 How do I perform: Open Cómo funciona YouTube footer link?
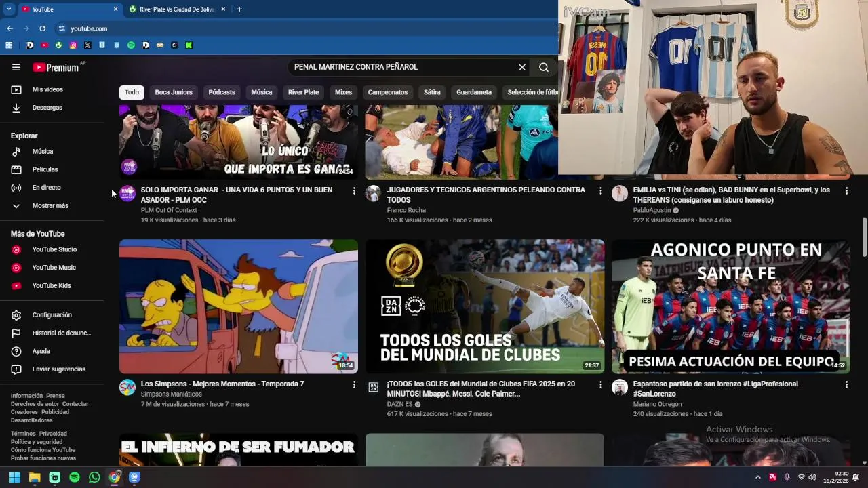pyautogui.click(x=43, y=450)
